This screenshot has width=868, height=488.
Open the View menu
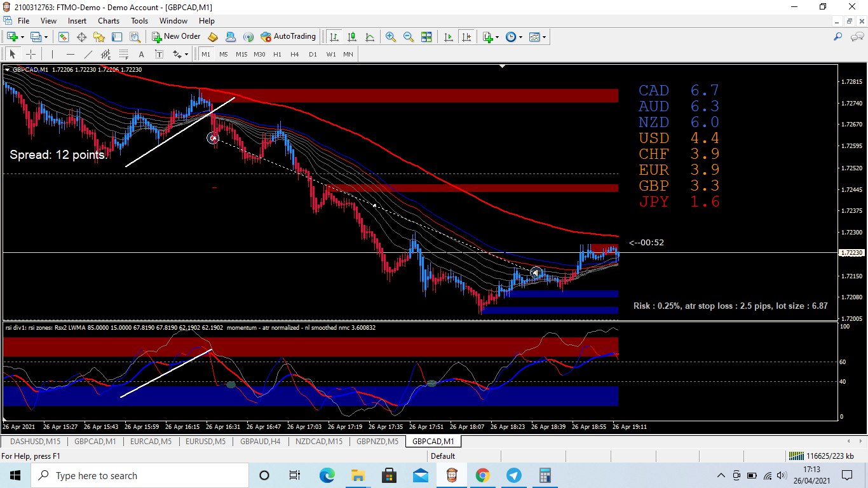click(48, 21)
